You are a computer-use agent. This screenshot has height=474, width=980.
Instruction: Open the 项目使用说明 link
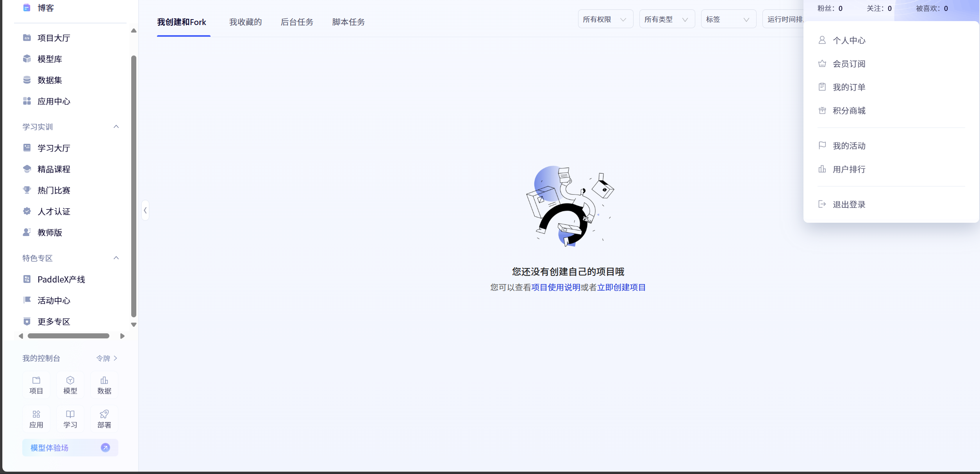[x=556, y=288]
